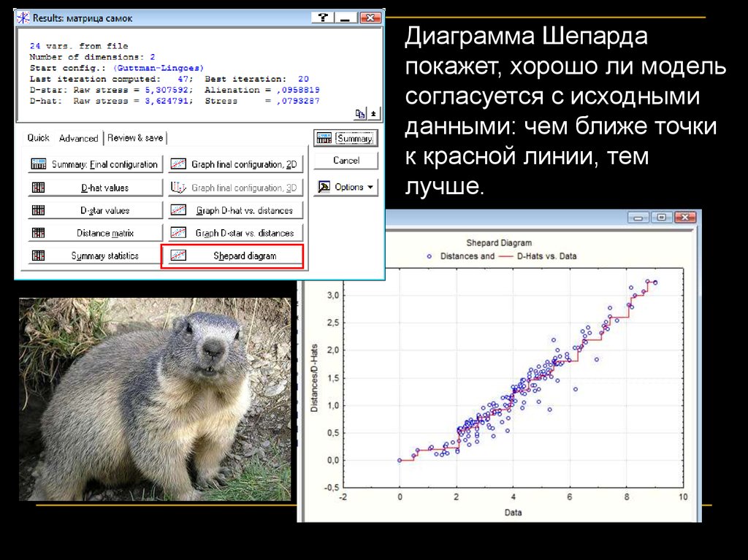This screenshot has height=560, width=748.
Task: Click the help question mark button
Action: point(323,18)
